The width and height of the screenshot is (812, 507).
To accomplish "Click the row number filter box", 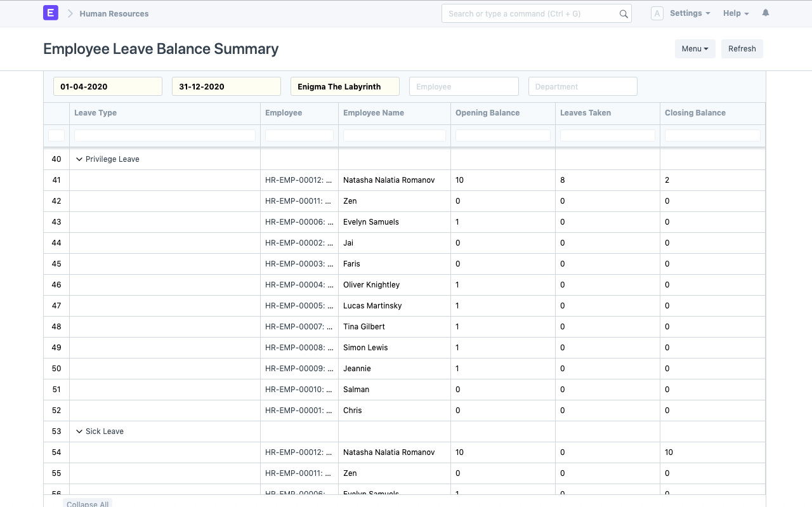I will click(56, 135).
